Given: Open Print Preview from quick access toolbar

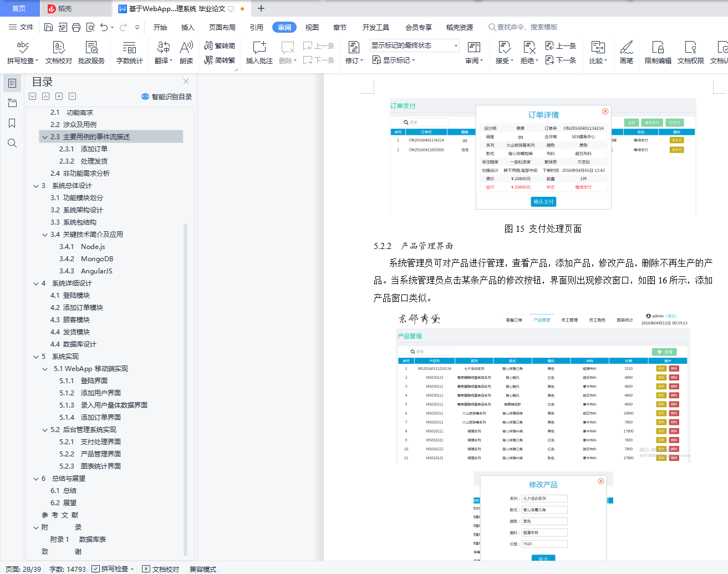Looking at the screenshot, I should click(x=90, y=27).
